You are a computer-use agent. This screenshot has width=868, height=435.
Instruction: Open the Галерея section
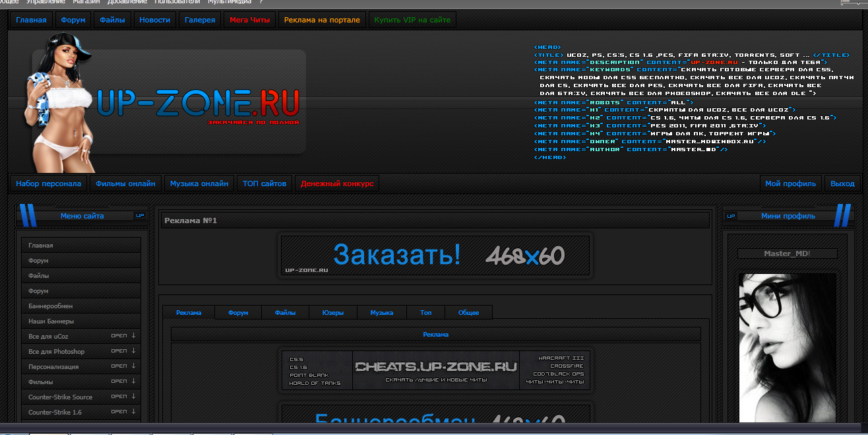coord(200,20)
